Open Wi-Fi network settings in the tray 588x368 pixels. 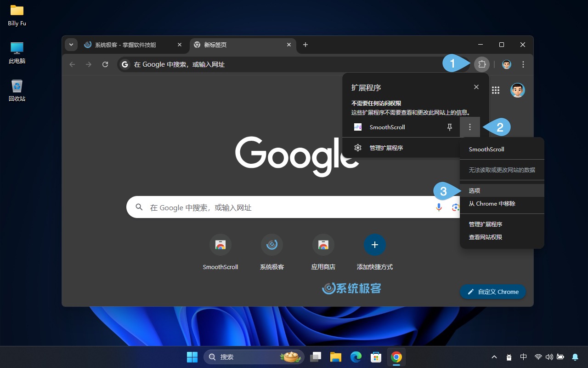tap(538, 357)
